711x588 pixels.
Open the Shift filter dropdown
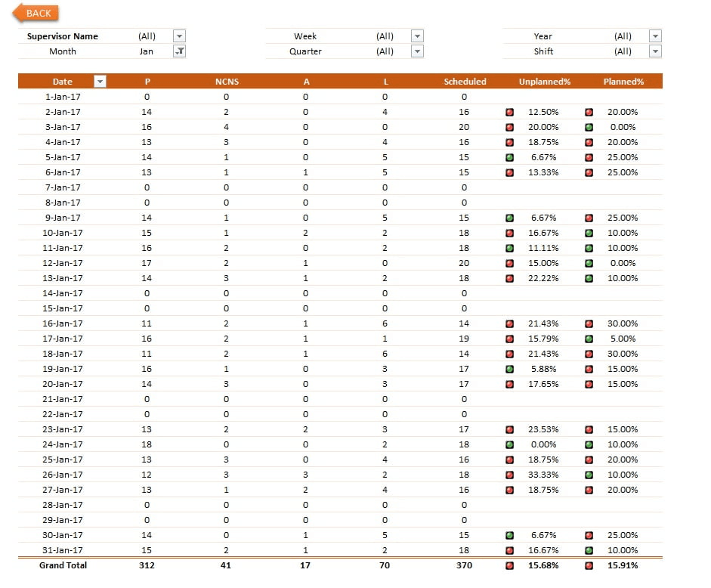coord(655,51)
